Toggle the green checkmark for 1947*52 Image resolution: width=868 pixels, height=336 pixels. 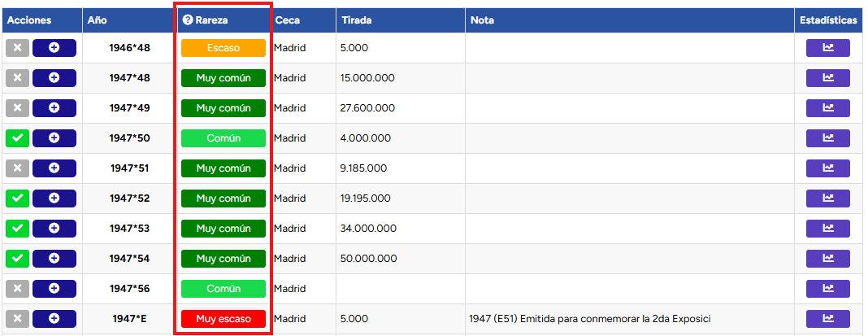coord(17,199)
